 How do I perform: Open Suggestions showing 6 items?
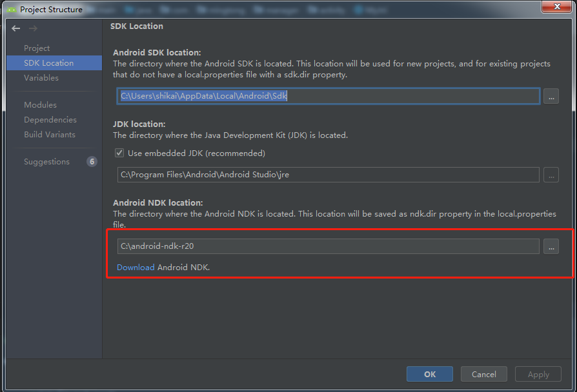[46, 161]
